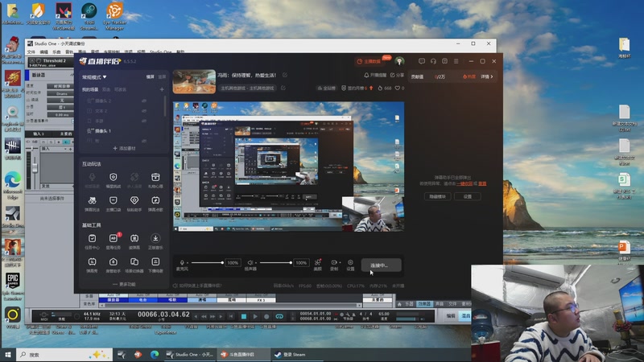Open the 主播数据 button
The image size is (644, 362).
click(369, 61)
